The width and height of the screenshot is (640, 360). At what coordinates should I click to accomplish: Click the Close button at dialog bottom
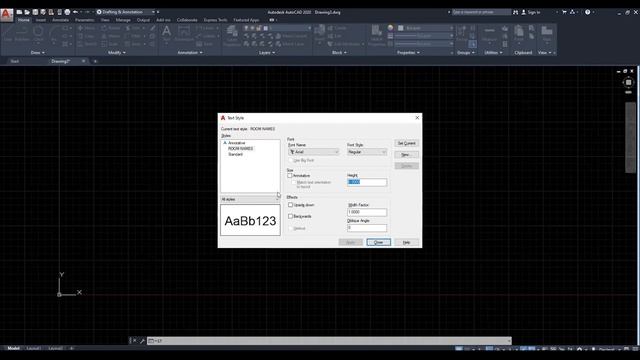(378, 242)
